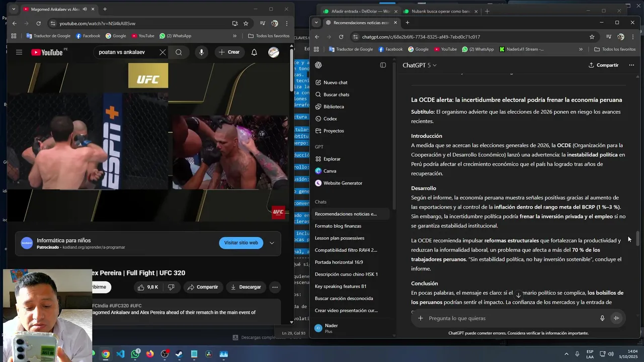Open YouTube account avatar menu
Screen dimensions: 644x362
coord(274,52)
